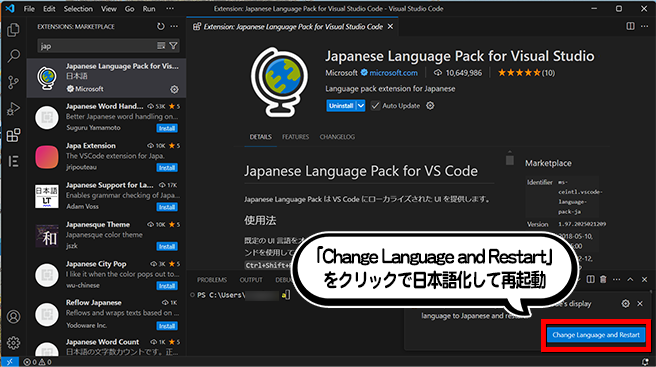
Task: Open Source Control view
Action: click(13, 82)
